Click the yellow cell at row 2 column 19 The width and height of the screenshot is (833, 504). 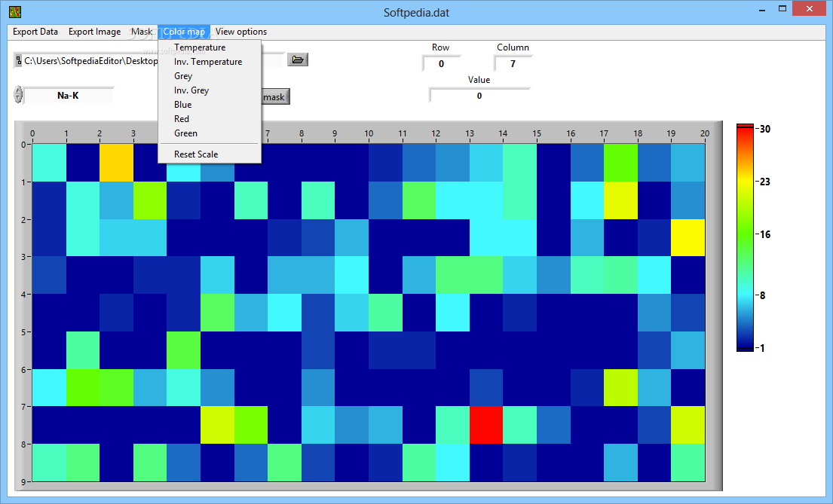pyautogui.click(x=688, y=237)
